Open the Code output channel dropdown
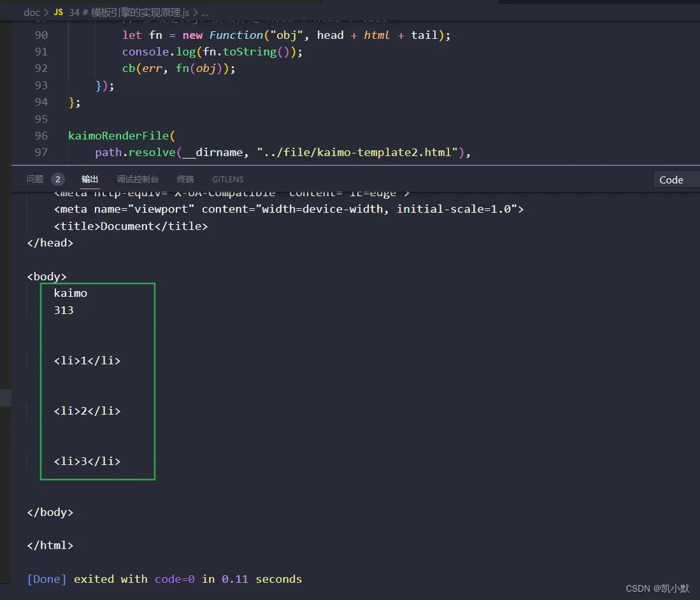The image size is (700, 600). pyautogui.click(x=675, y=180)
